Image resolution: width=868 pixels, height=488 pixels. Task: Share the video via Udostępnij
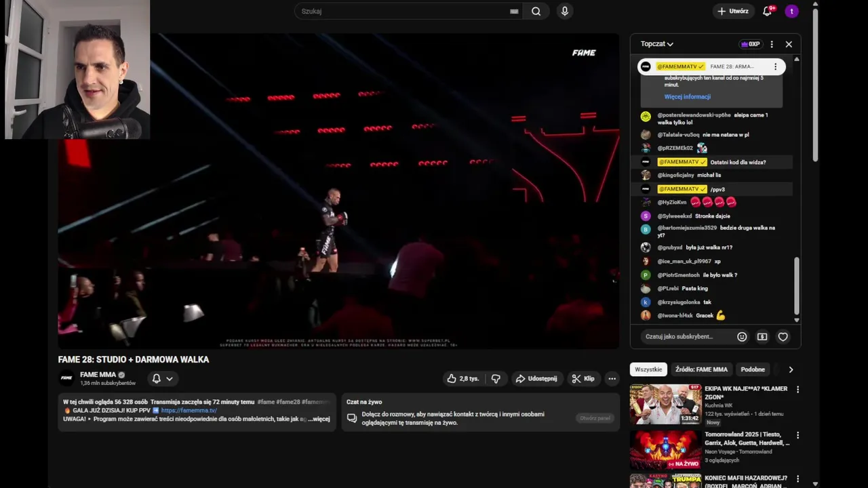tap(536, 379)
